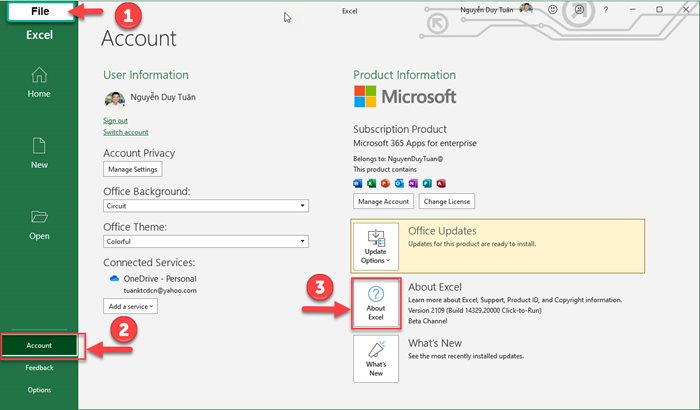Viewport: 700px width, 410px height.
Task: Open the What's New button
Action: click(x=376, y=359)
